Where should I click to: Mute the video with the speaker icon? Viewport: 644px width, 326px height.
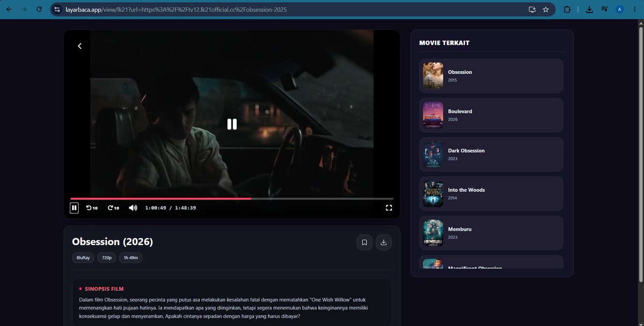pos(133,208)
